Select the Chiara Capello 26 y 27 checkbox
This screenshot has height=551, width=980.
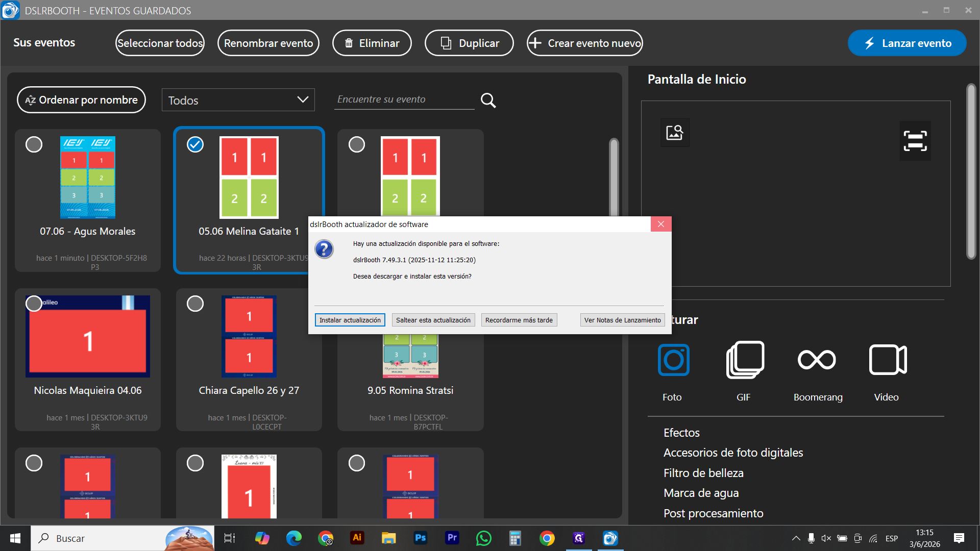[195, 304]
